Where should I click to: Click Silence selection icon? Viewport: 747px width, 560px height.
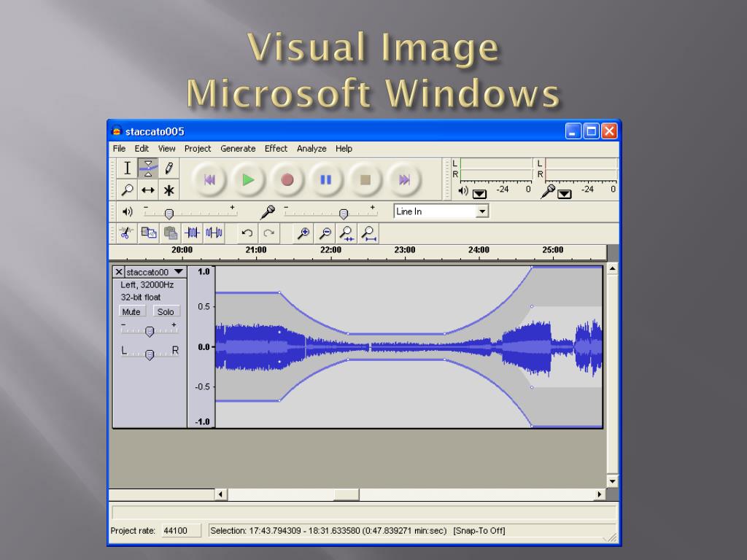click(x=214, y=233)
